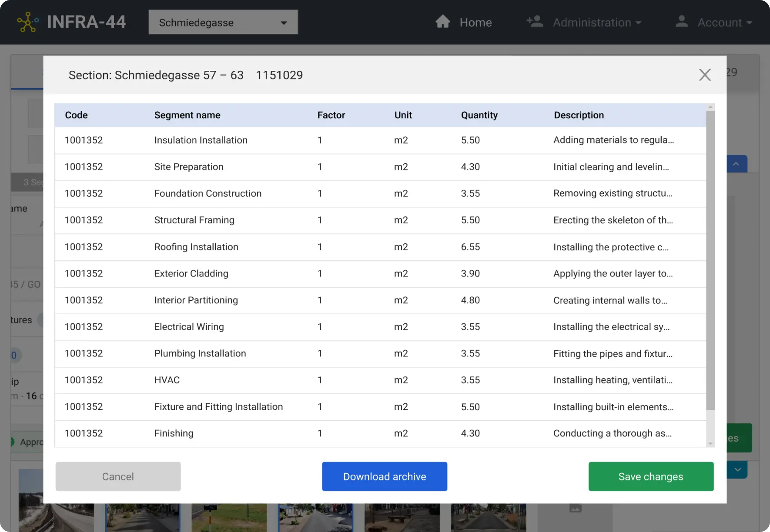
Task: Click the Download archive button
Action: coord(384,476)
